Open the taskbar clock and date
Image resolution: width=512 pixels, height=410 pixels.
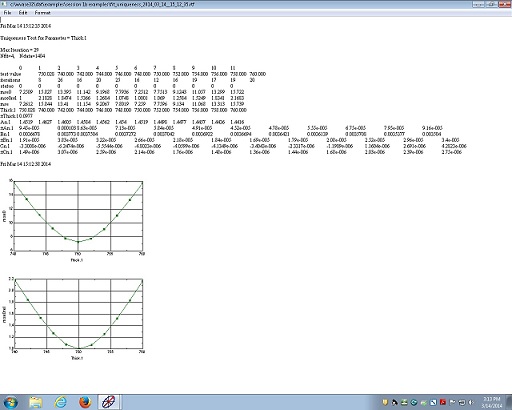(492, 402)
